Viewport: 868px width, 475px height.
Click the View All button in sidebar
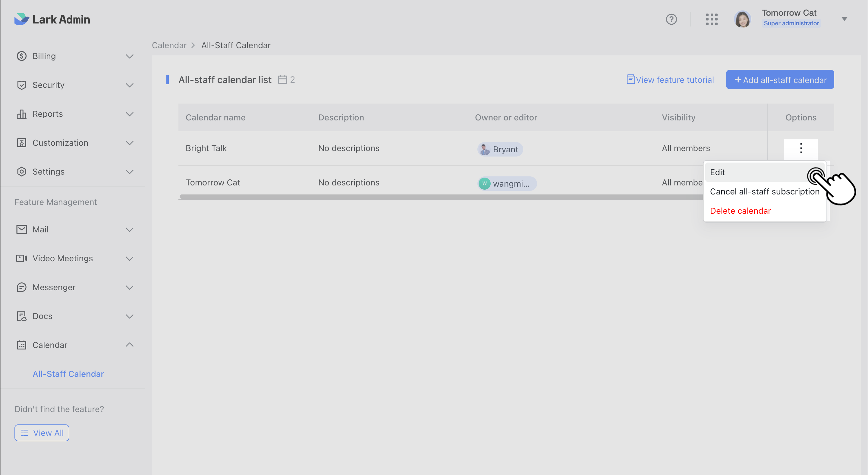coord(42,433)
